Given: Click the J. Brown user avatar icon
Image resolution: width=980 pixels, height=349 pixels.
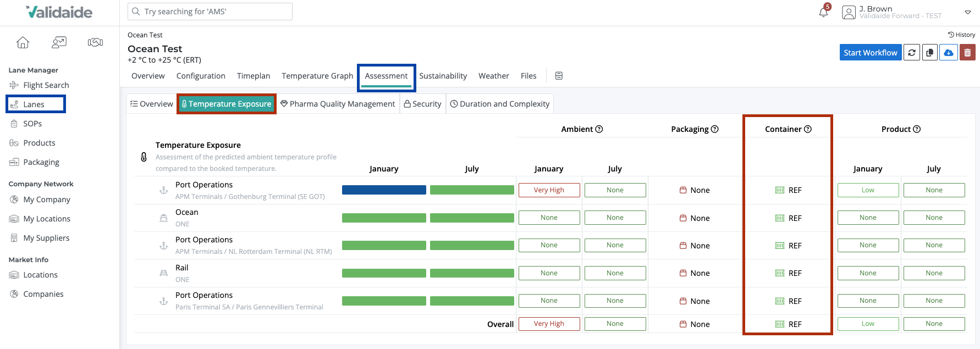Looking at the screenshot, I should (849, 12).
